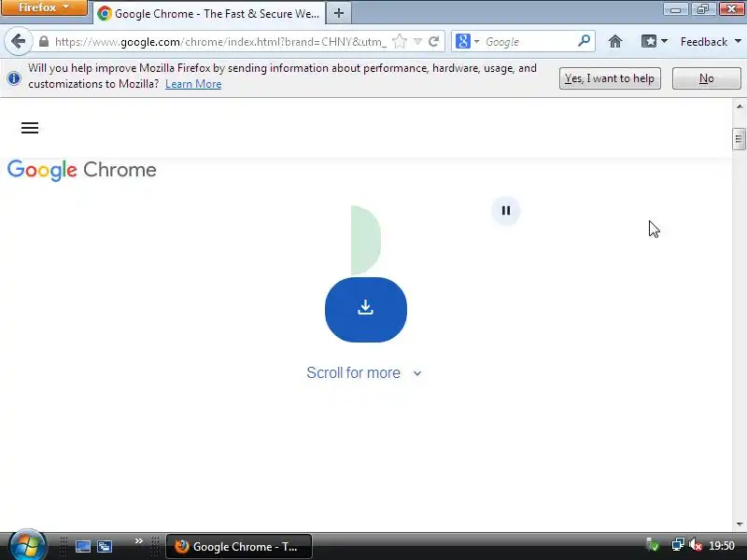Open a new tab with plus button
The height and width of the screenshot is (560, 747).
point(339,13)
